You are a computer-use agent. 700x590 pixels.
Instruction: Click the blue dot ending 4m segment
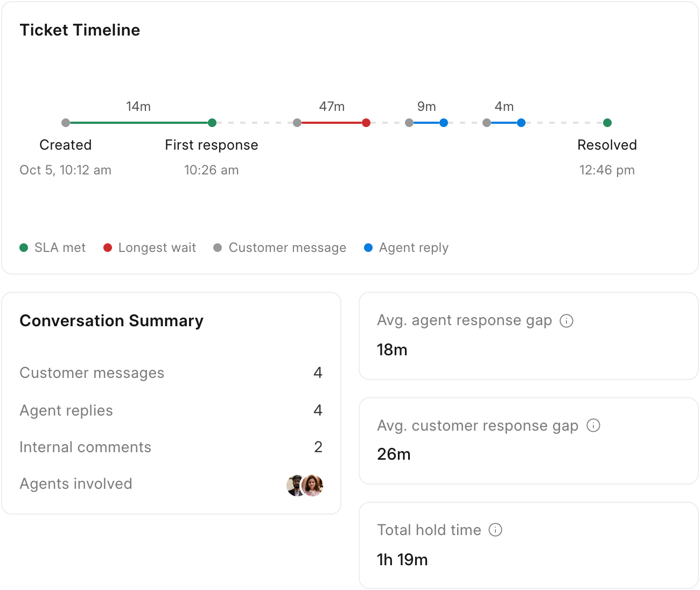521,123
